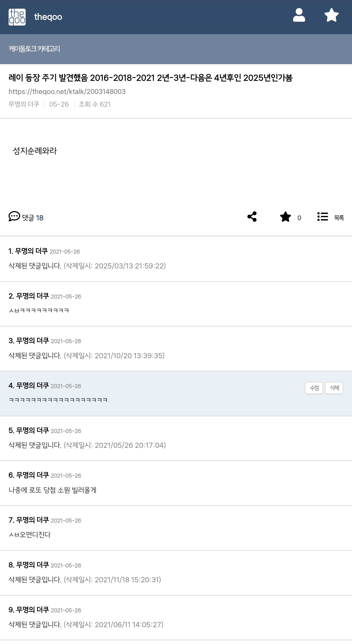Toggle the scrap star icon for this post

point(286,216)
